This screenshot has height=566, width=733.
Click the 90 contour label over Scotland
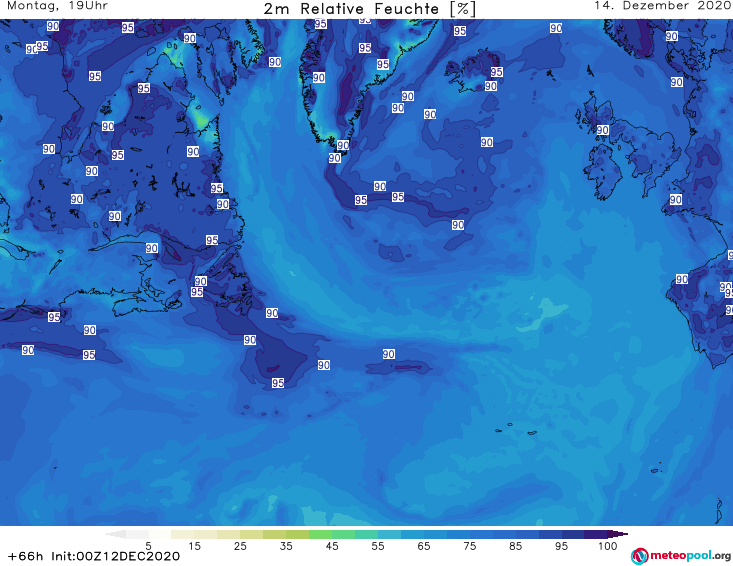click(x=602, y=129)
